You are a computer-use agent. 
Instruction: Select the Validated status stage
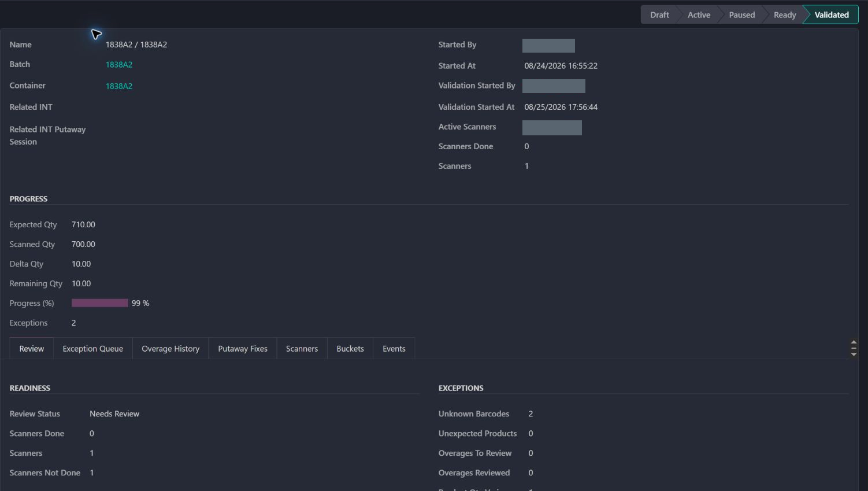pos(832,15)
